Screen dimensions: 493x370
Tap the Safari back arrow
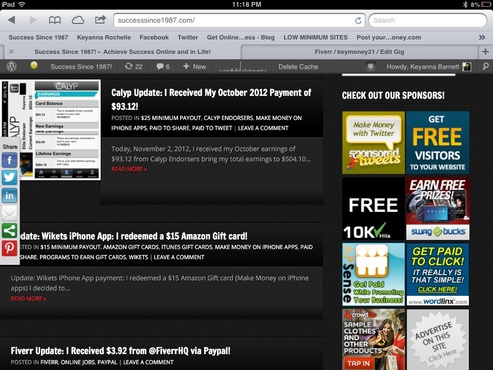pos(12,20)
